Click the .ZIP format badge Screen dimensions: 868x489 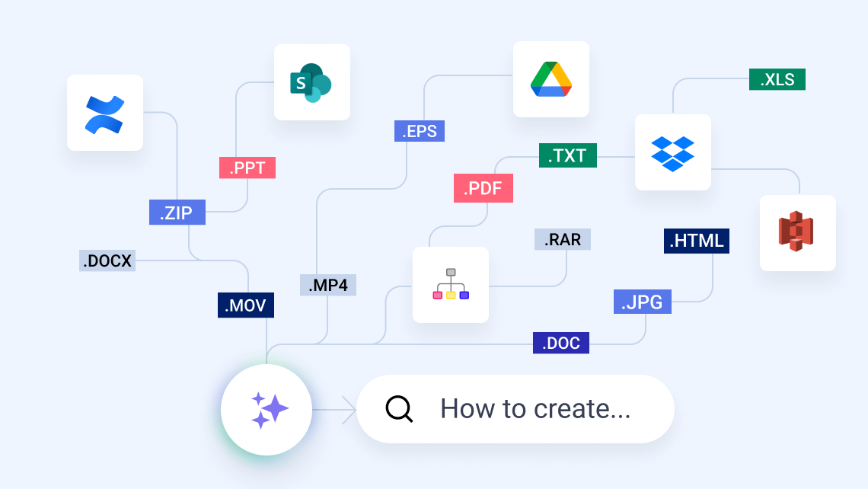177,212
